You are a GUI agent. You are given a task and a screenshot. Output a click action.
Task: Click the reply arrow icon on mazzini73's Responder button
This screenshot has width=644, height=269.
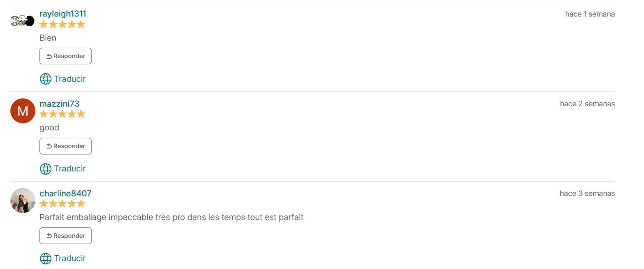coord(49,146)
